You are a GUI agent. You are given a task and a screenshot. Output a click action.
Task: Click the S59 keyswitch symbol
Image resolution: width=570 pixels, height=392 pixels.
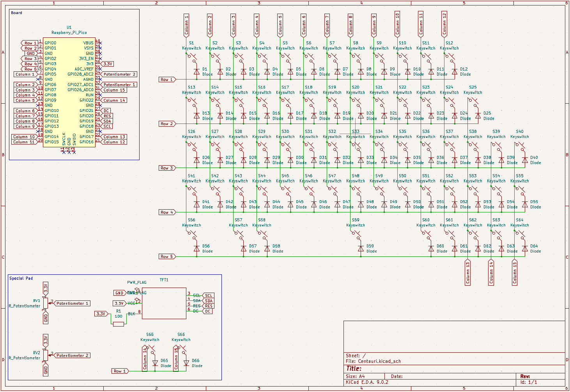point(356,235)
